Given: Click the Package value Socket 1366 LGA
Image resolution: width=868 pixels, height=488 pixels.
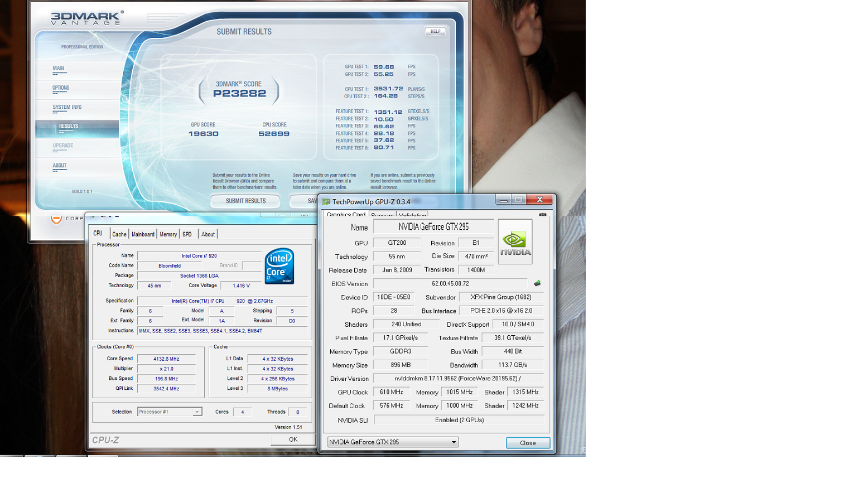Looking at the screenshot, I should click(199, 276).
